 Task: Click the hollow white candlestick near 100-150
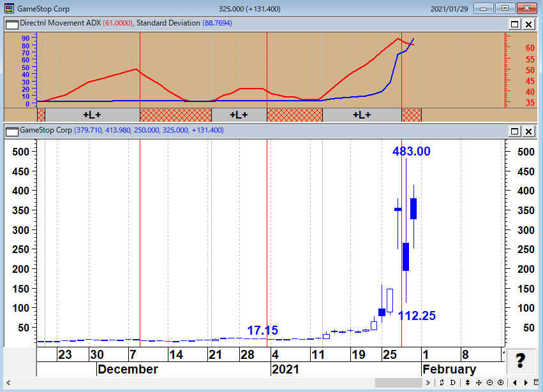click(390, 301)
